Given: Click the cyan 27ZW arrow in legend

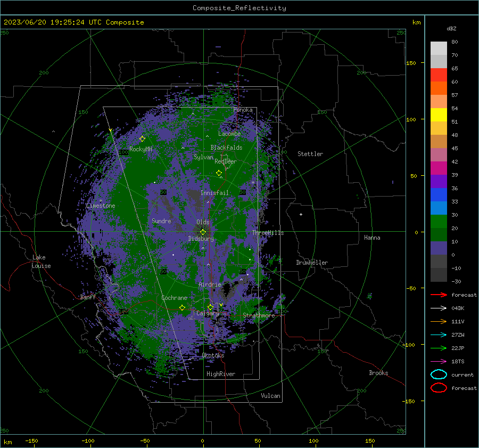Looking at the screenshot, I should (439, 335).
